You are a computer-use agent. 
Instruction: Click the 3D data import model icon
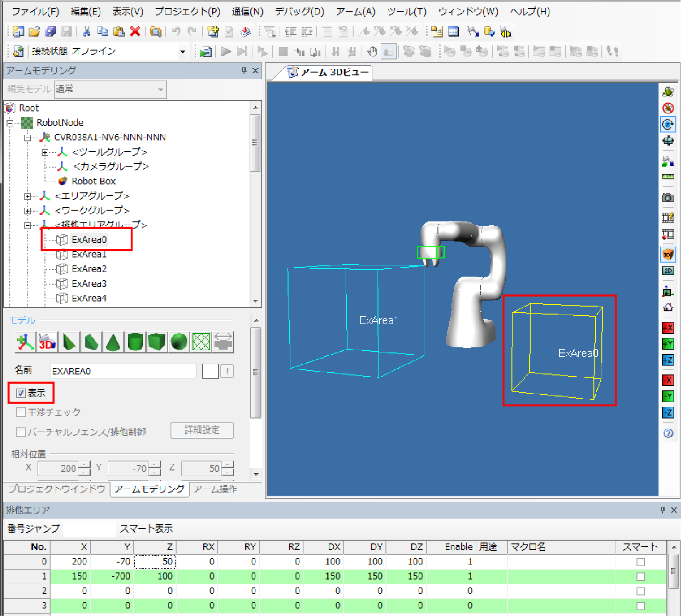pos(47,342)
